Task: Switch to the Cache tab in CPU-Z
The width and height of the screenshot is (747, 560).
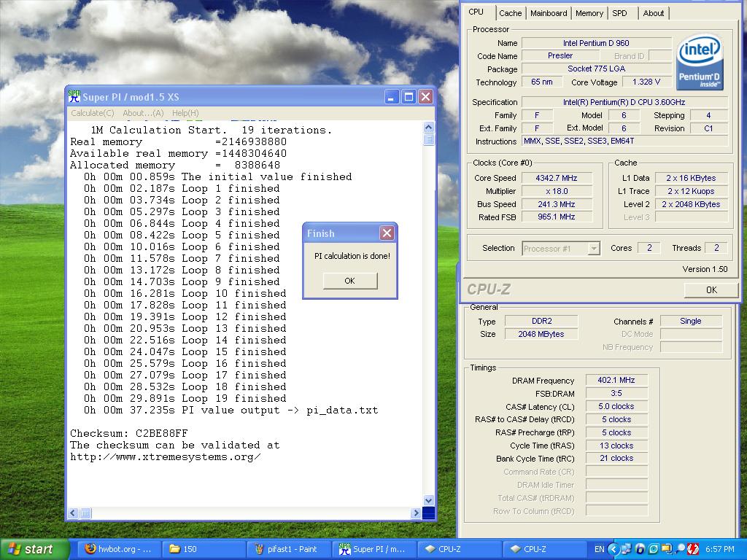Action: (x=510, y=13)
